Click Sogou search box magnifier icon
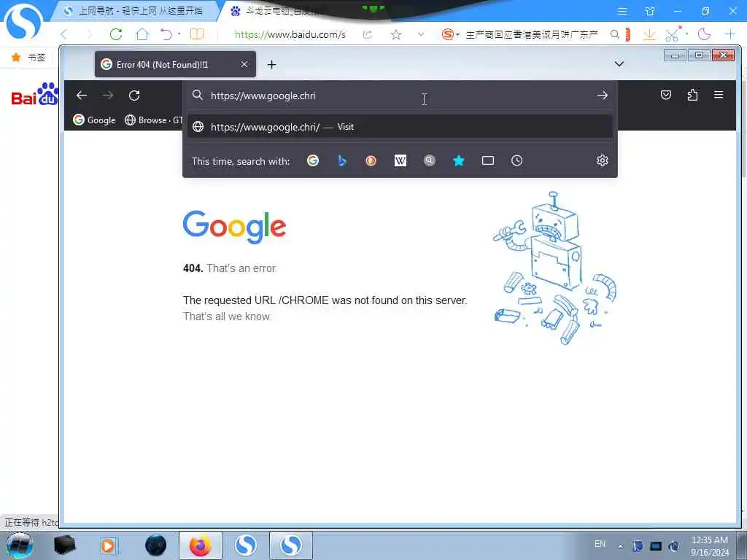This screenshot has height=560, width=747. coord(614,34)
